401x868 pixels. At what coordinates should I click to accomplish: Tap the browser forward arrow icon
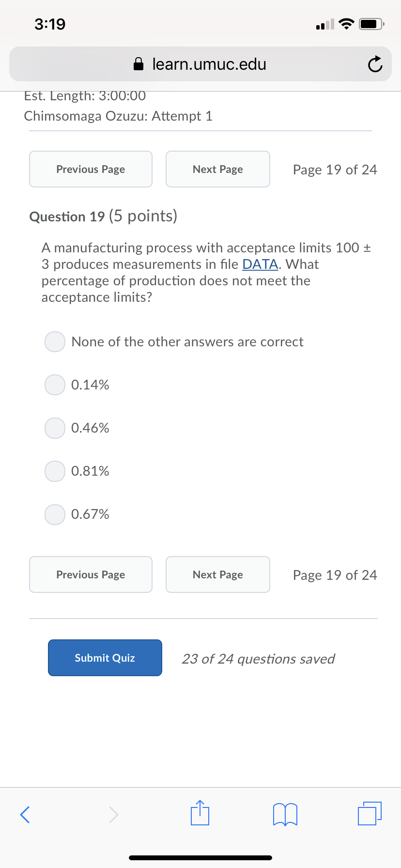(x=113, y=814)
